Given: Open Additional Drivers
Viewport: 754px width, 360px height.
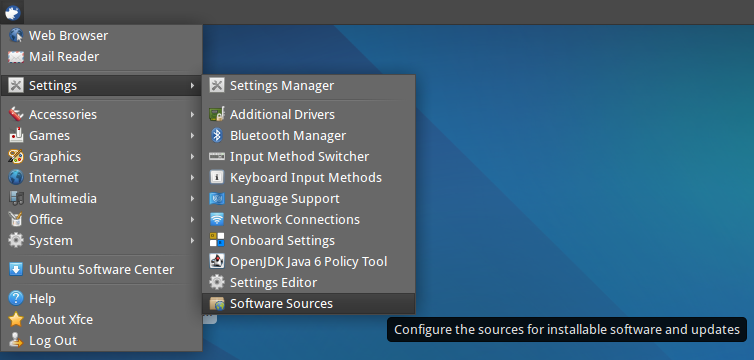Looking at the screenshot, I should point(308,114).
